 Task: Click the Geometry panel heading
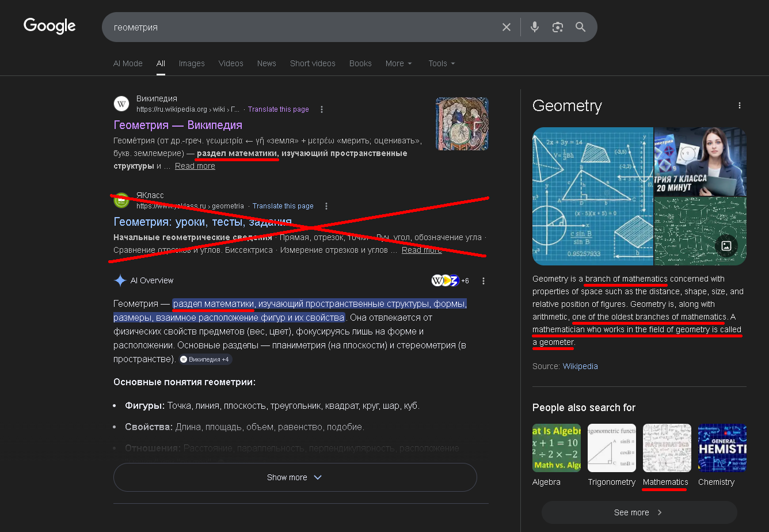point(567,106)
